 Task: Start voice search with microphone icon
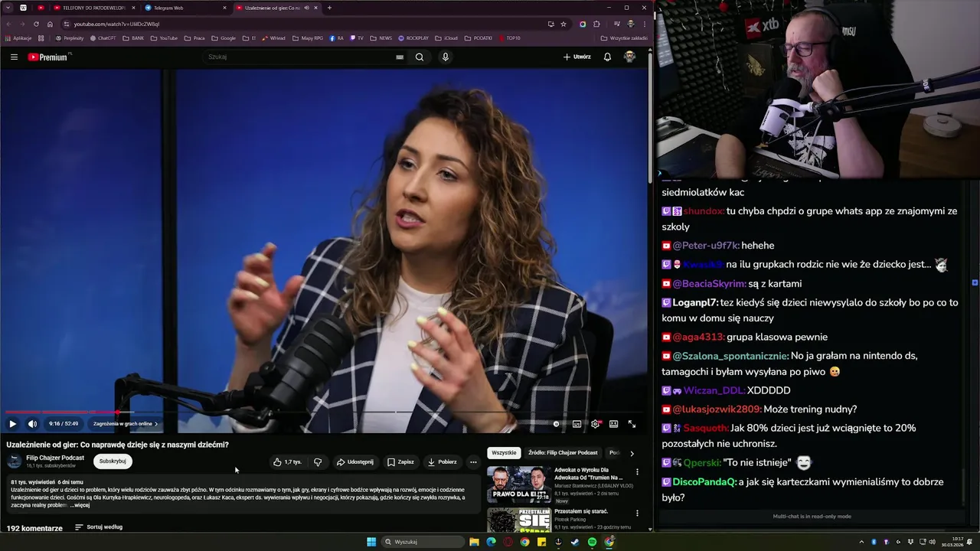tap(445, 57)
